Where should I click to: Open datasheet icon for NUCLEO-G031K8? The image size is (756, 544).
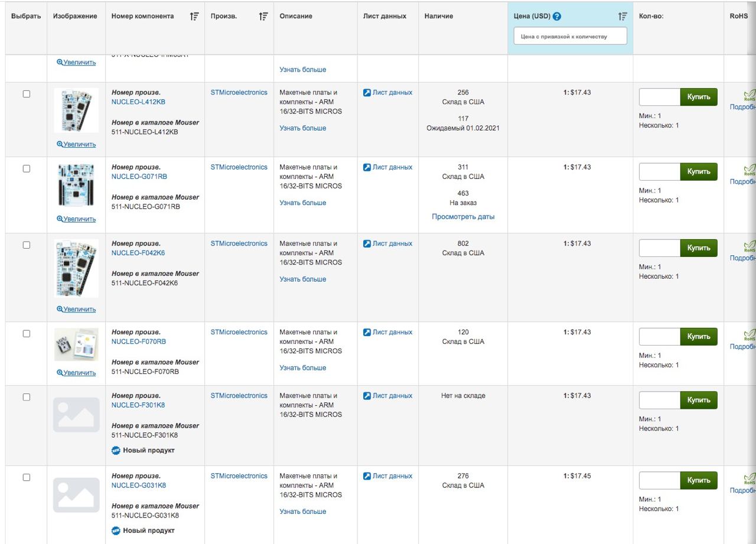tap(367, 477)
